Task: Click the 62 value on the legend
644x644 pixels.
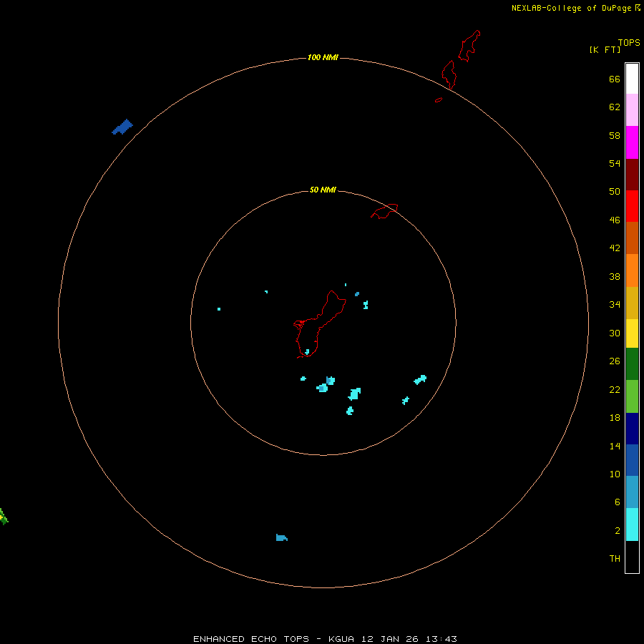Action: (615, 107)
